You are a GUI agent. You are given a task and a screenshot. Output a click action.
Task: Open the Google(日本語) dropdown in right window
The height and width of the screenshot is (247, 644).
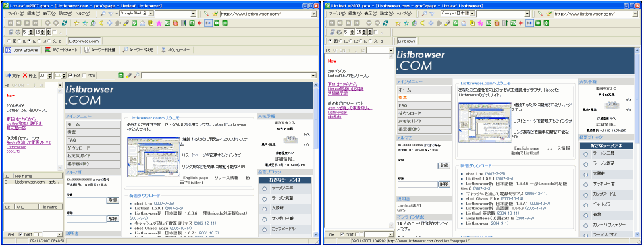click(472, 14)
